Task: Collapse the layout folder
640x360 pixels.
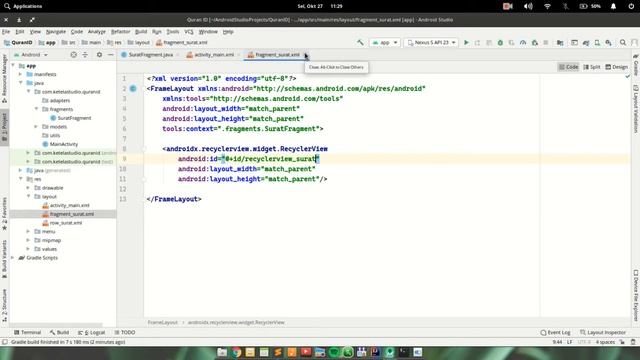Action: [x=29, y=196]
